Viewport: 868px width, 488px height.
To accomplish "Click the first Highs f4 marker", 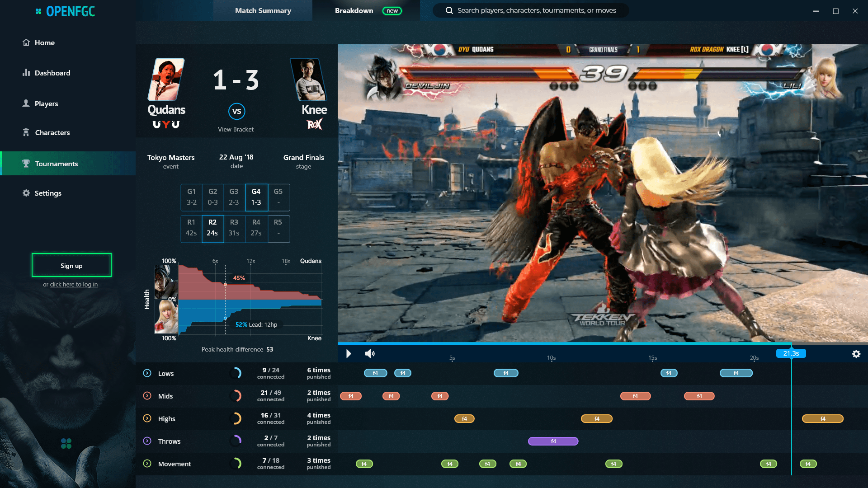I will 464,419.
